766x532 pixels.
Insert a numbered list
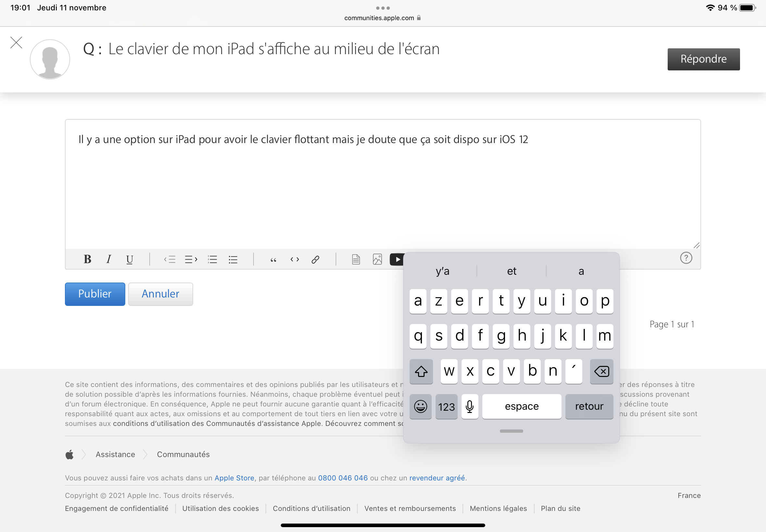[x=212, y=259]
